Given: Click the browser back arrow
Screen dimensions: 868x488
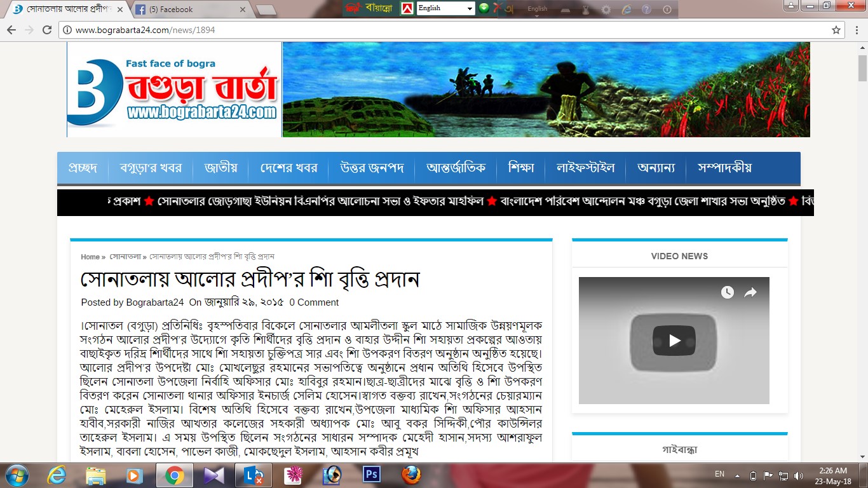Looking at the screenshot, I should click(x=11, y=30).
